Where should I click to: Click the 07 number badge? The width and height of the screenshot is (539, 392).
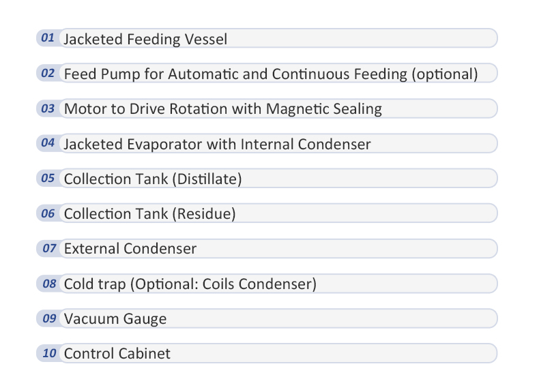tap(48, 248)
